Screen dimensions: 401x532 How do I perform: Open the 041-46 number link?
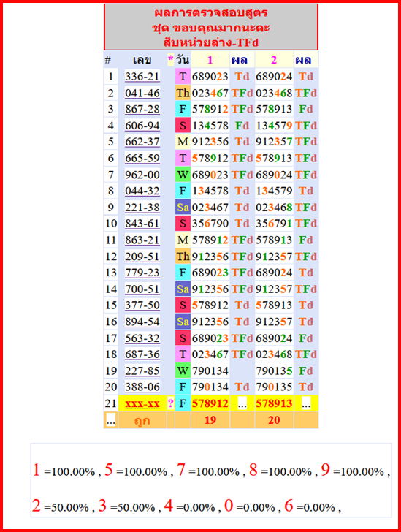pyautogui.click(x=142, y=93)
